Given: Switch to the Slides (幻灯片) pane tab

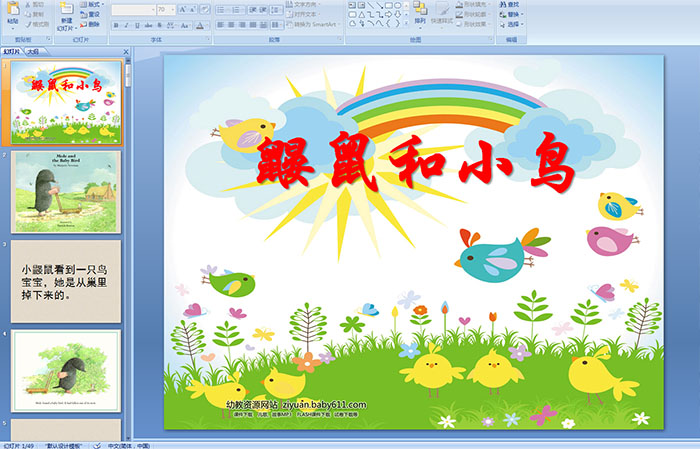Looking at the screenshot, I should 12,52.
